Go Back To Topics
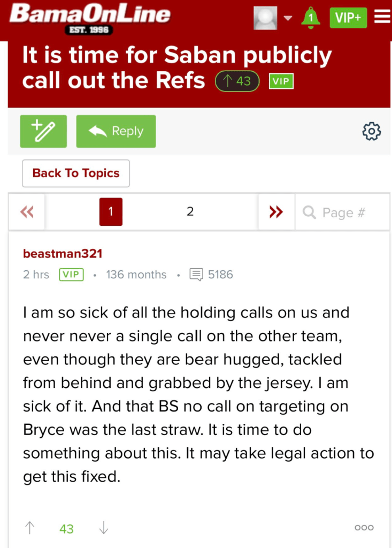This screenshot has width=392, height=548. 76,173
